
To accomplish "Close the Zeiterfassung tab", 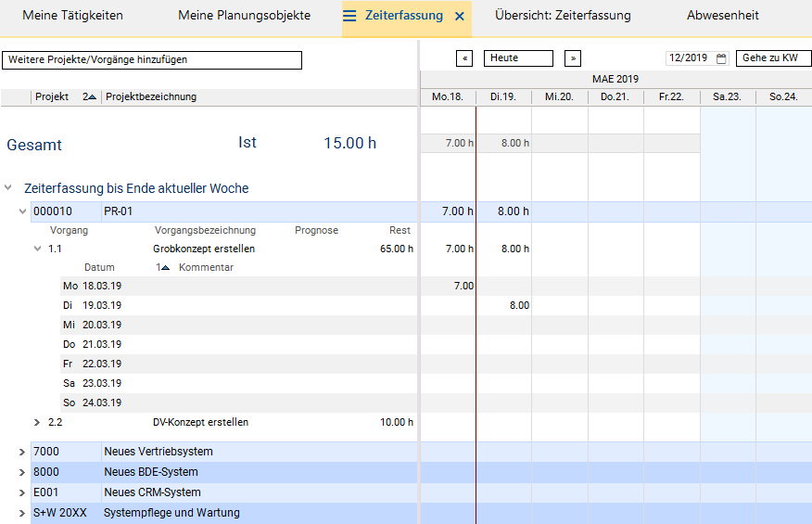I will point(460,17).
